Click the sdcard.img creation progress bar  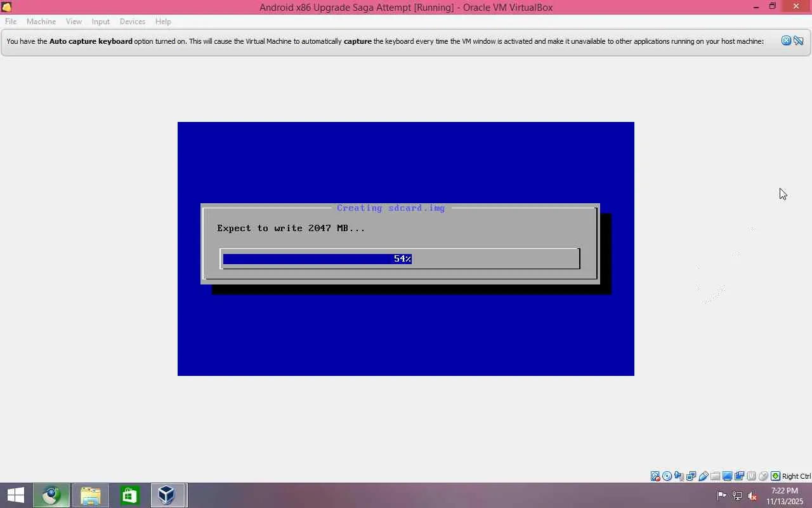click(x=400, y=258)
